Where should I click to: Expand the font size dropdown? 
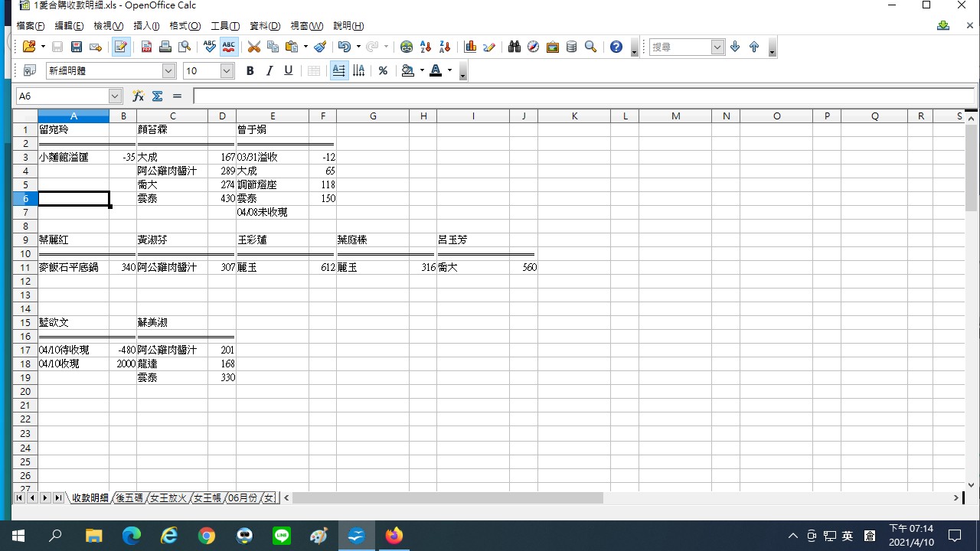(227, 71)
